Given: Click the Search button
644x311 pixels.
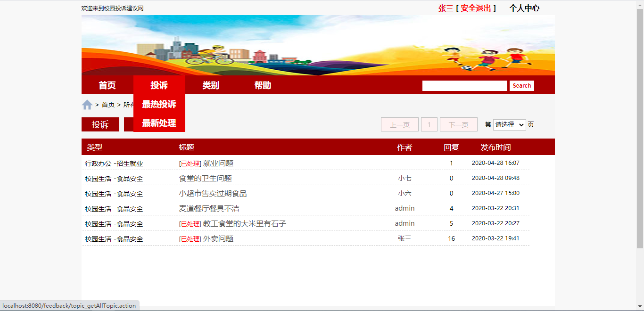Looking at the screenshot, I should pos(522,86).
